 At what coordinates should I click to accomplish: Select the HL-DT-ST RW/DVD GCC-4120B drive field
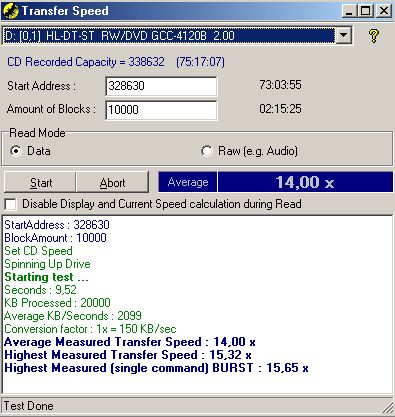[169, 35]
